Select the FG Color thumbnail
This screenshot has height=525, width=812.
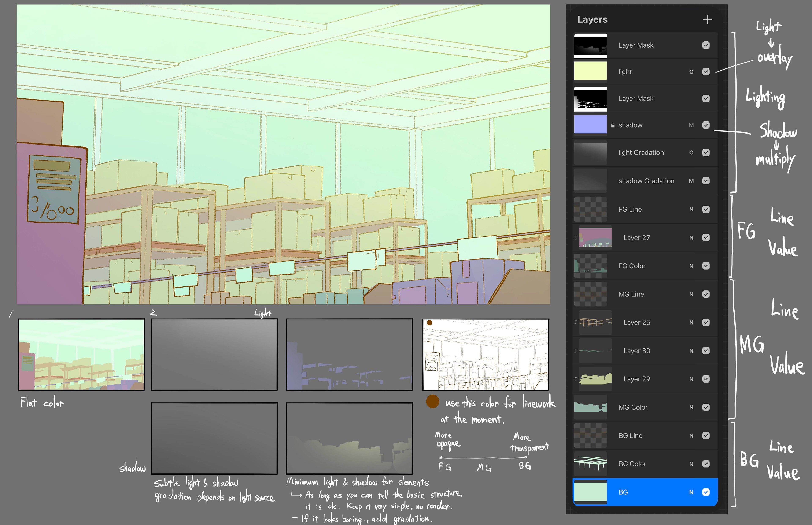(x=591, y=266)
